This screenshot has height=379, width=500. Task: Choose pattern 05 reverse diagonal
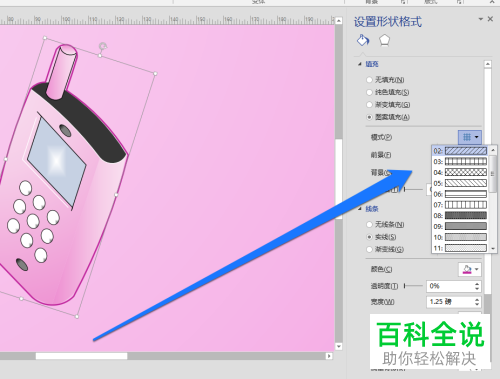pos(460,183)
